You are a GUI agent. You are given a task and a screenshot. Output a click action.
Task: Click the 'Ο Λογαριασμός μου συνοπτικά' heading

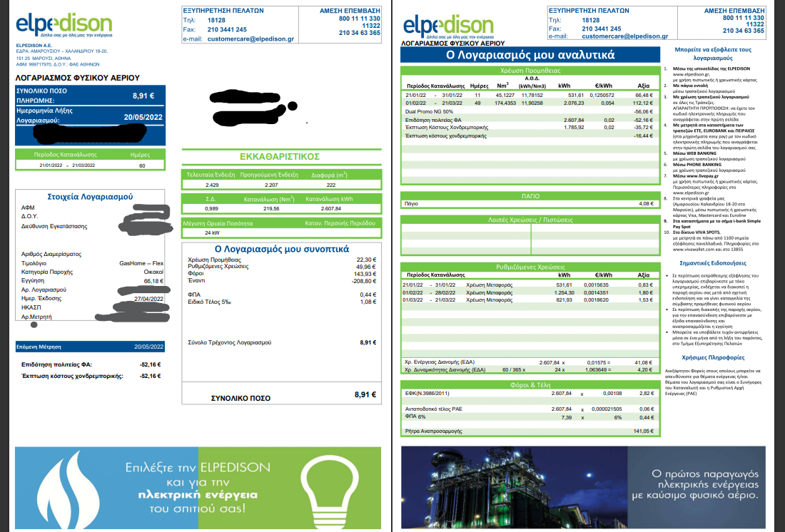[282, 249]
